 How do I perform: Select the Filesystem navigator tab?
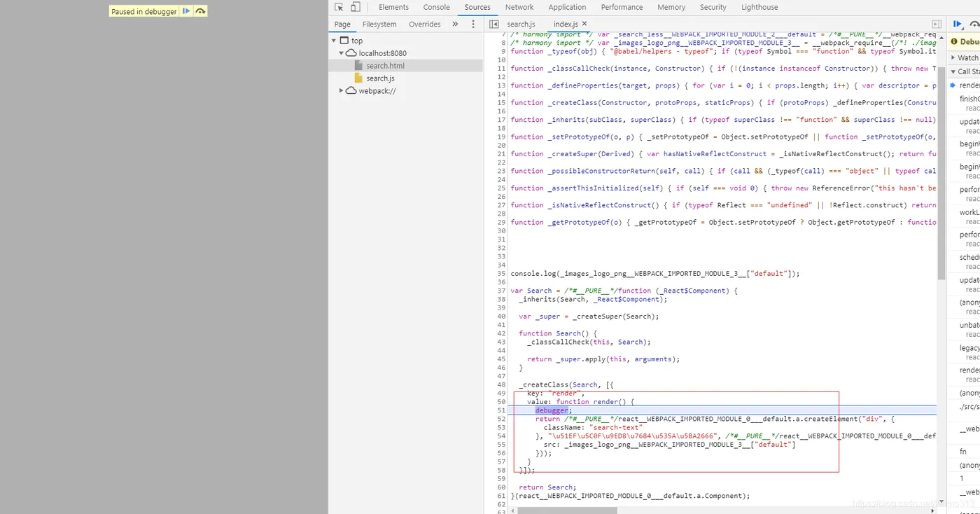tap(379, 24)
